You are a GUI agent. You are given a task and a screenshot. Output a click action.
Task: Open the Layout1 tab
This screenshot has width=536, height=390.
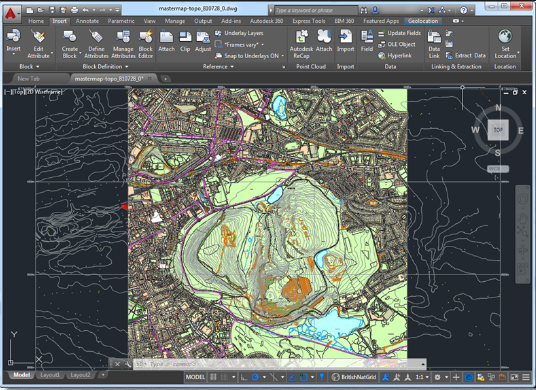click(50, 375)
